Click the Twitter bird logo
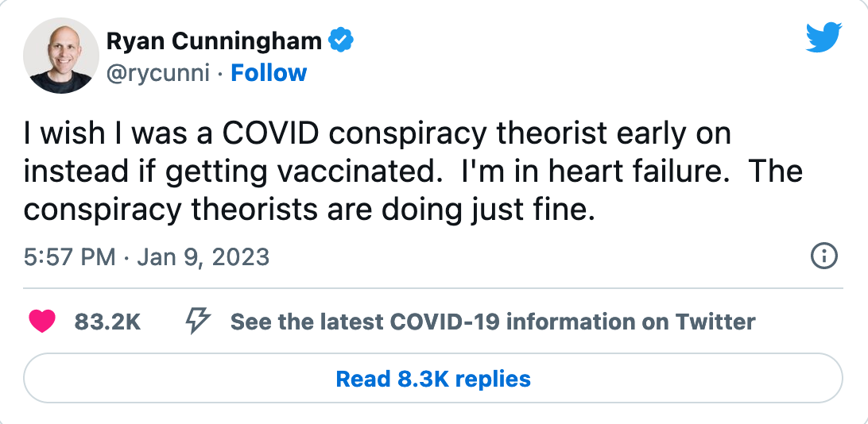 (x=823, y=37)
